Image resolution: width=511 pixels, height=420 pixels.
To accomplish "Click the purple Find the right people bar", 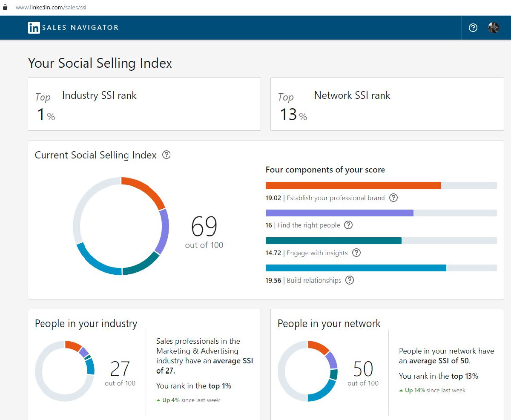I will 381,213.
